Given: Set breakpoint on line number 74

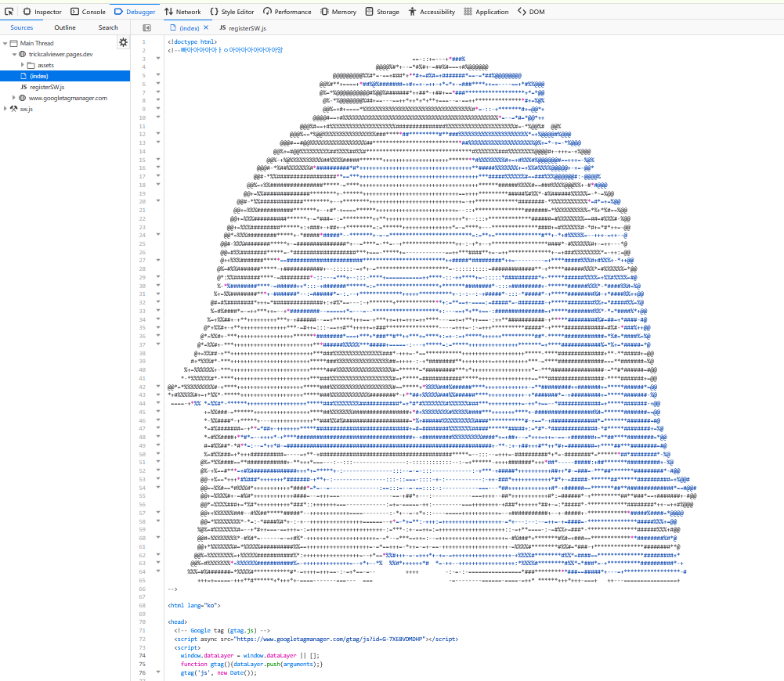Looking at the screenshot, I should click(143, 655).
